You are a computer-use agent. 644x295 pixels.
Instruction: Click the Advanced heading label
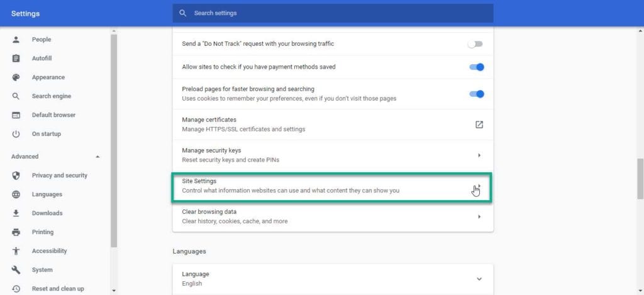click(25, 157)
